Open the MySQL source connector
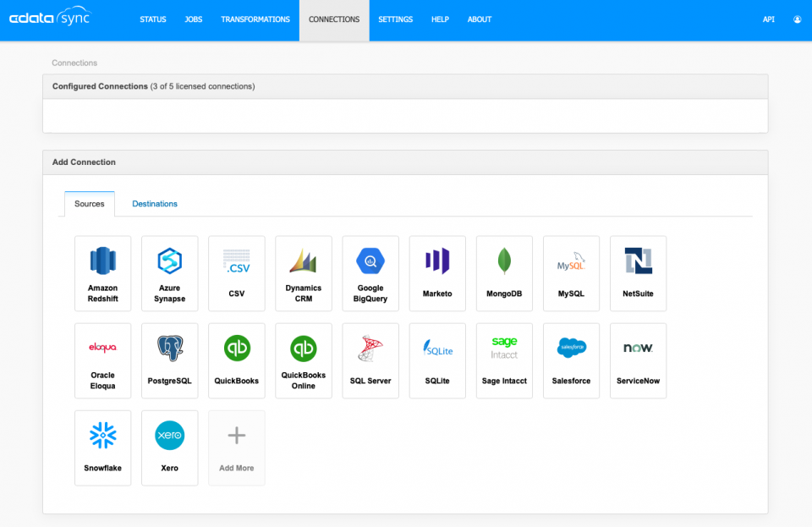812x527 pixels. (x=571, y=273)
